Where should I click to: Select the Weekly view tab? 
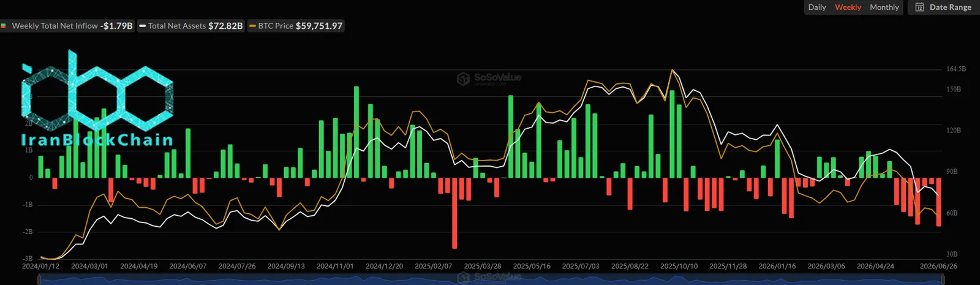click(x=848, y=7)
